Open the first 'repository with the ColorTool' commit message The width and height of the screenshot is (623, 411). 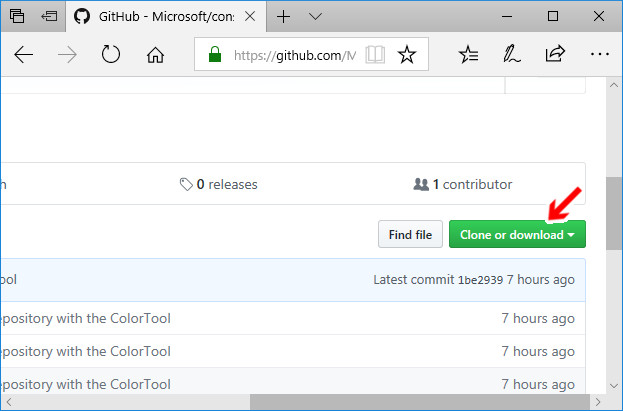85,318
